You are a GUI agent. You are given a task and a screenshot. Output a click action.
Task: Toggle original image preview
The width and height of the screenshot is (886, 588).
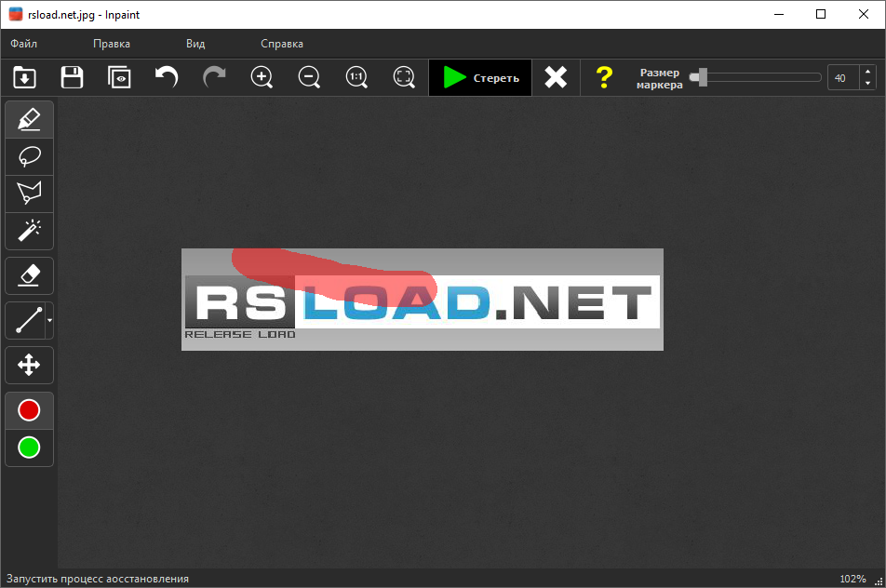119,77
